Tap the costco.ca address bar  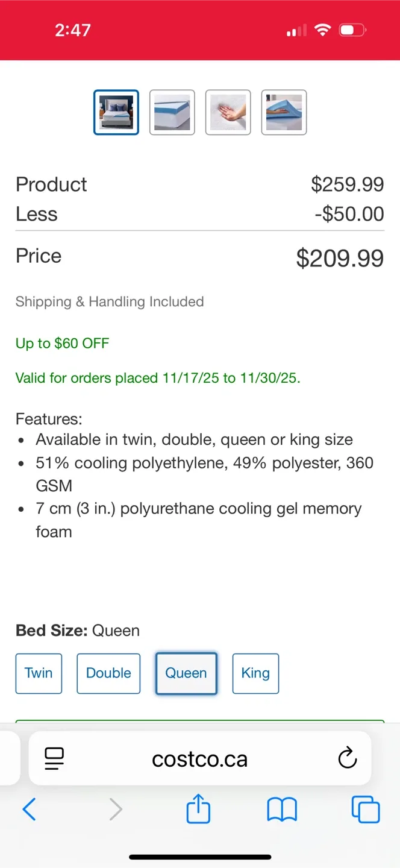pos(199,758)
